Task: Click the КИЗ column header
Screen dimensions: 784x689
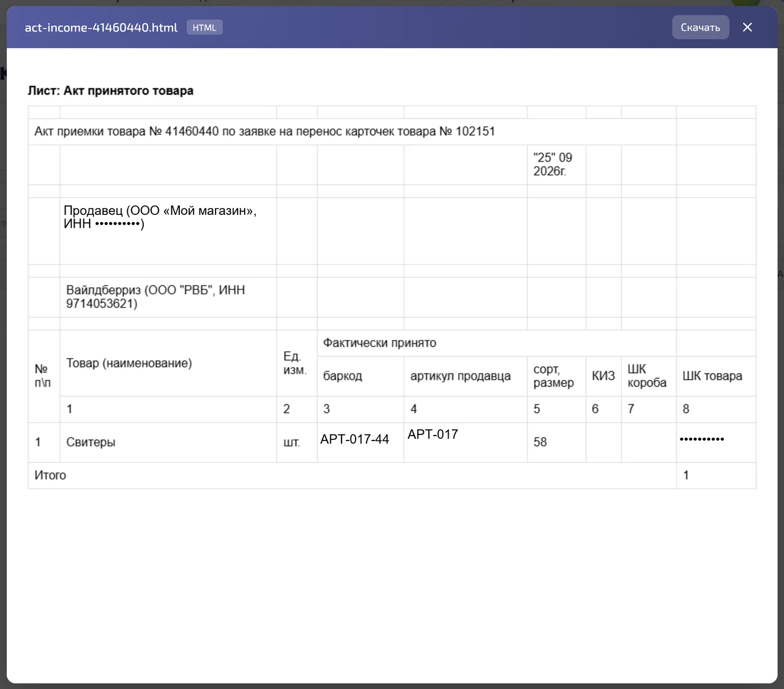Action: click(x=604, y=376)
